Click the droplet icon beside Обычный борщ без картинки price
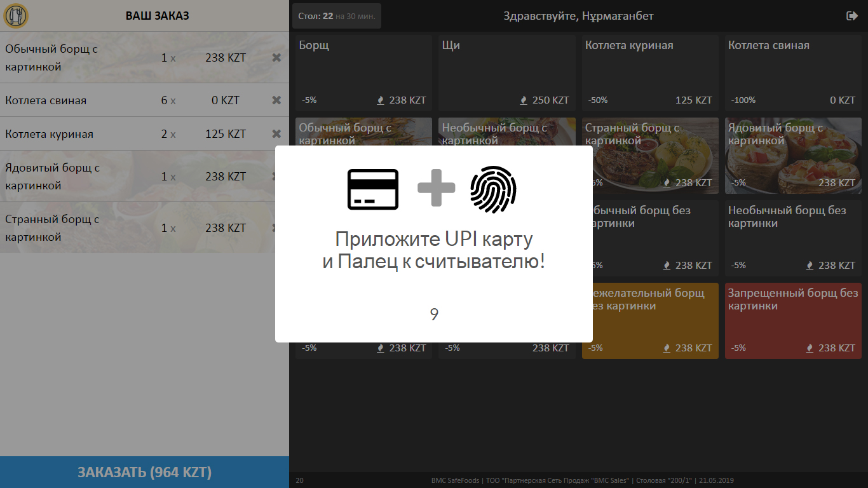 (x=667, y=265)
